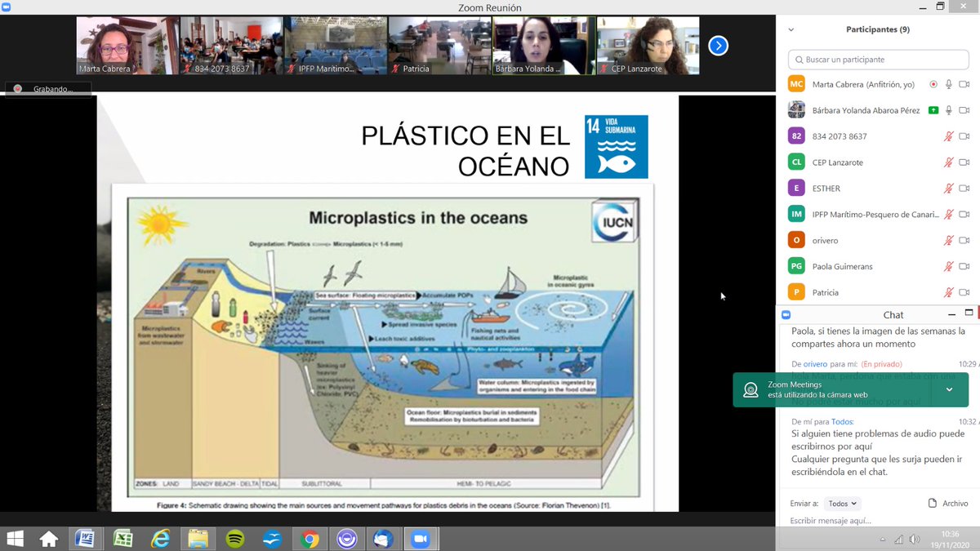This screenshot has height=551, width=980.
Task: Open Google Chrome from the taskbar
Action: (x=309, y=539)
